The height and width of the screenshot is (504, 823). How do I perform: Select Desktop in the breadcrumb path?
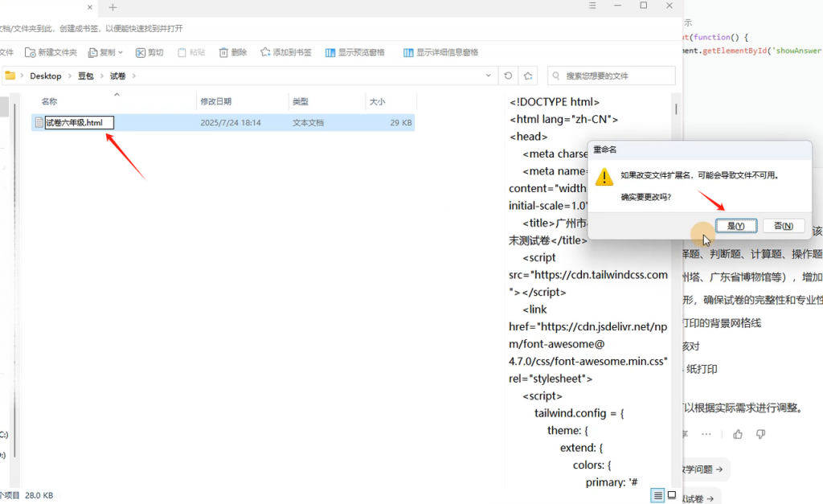pos(46,76)
